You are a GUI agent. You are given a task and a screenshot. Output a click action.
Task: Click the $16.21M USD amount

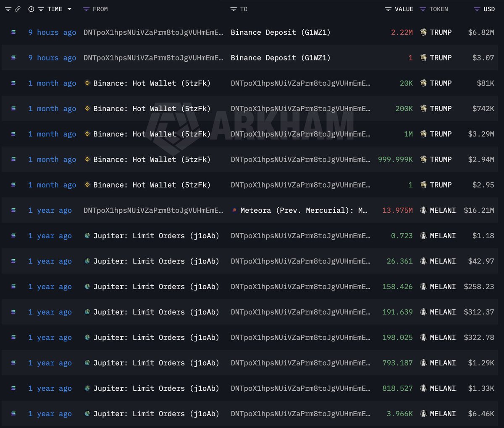click(479, 210)
